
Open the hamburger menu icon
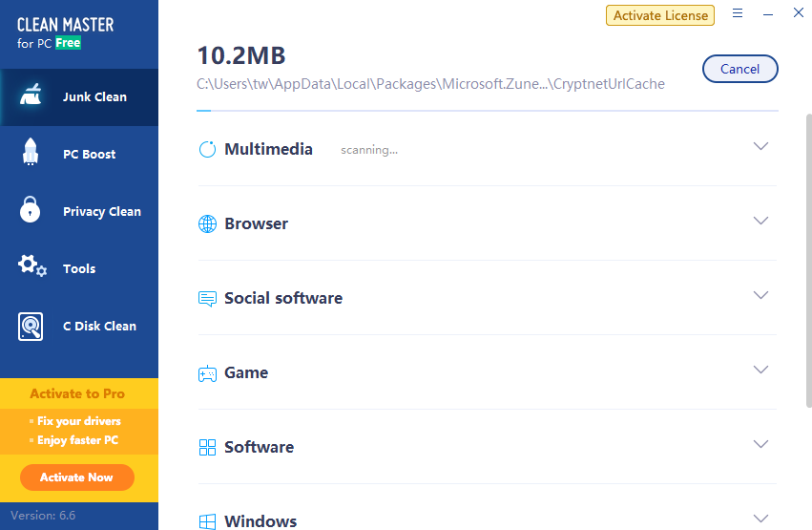(x=738, y=13)
